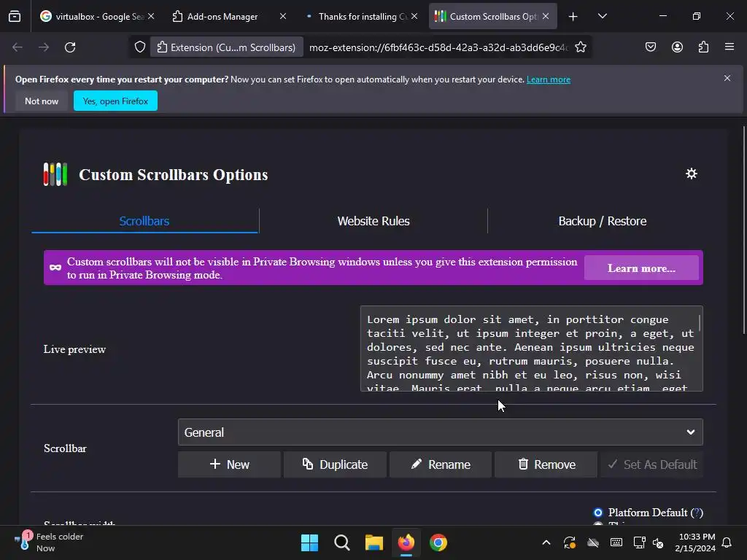Dismiss the Open Firefox notification bar
747x560 pixels.
pyautogui.click(x=727, y=78)
